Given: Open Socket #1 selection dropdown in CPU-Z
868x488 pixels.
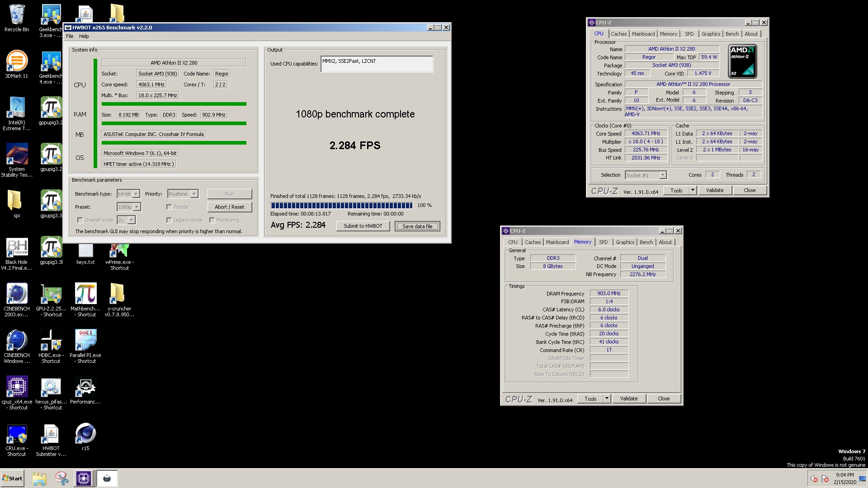Looking at the screenshot, I should tap(646, 175).
